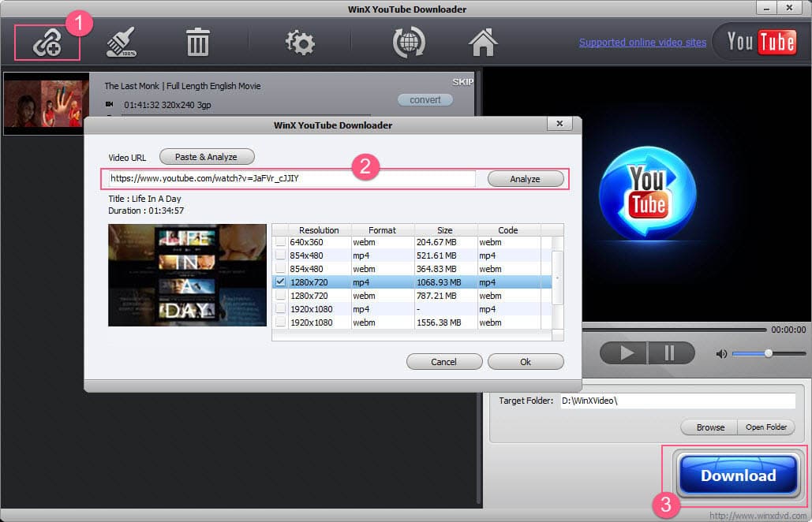Click the video camera icon beside 01:41:32
The height and width of the screenshot is (522, 812).
(109, 104)
